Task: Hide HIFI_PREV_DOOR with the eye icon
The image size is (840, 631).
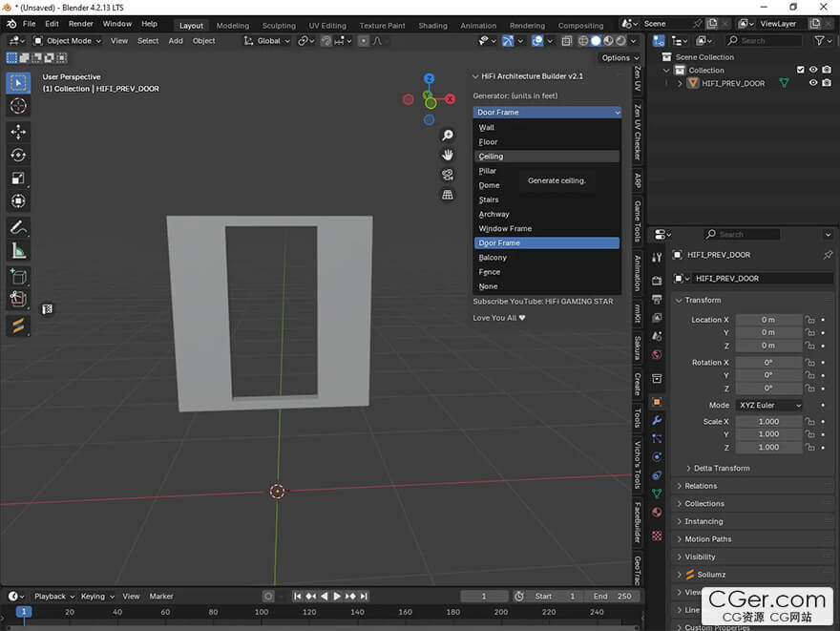Action: 813,83
